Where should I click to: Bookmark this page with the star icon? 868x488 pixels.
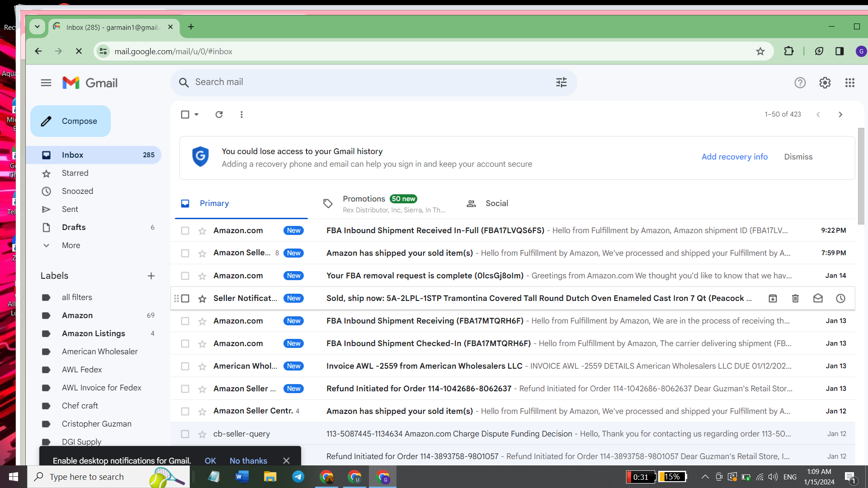[x=760, y=52]
